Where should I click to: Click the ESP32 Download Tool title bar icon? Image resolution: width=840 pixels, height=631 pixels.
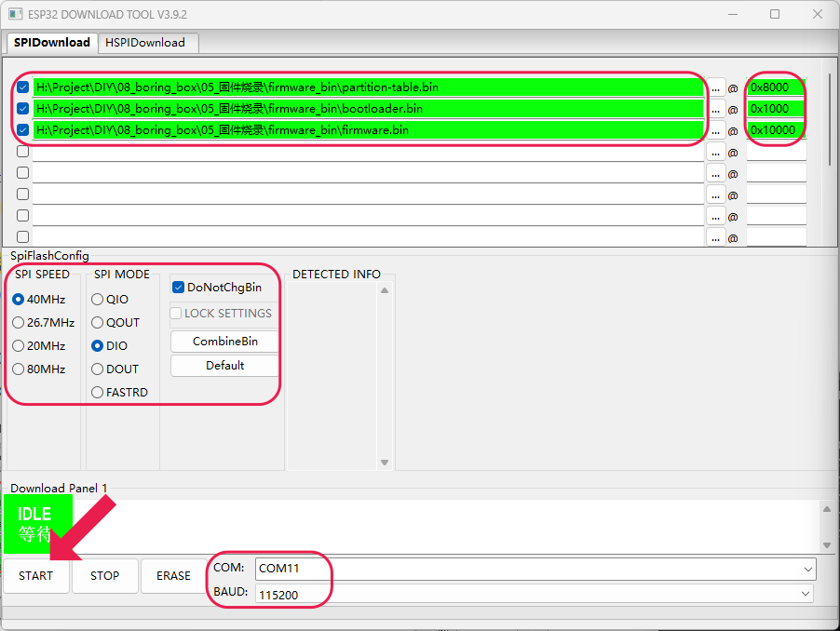coord(16,14)
